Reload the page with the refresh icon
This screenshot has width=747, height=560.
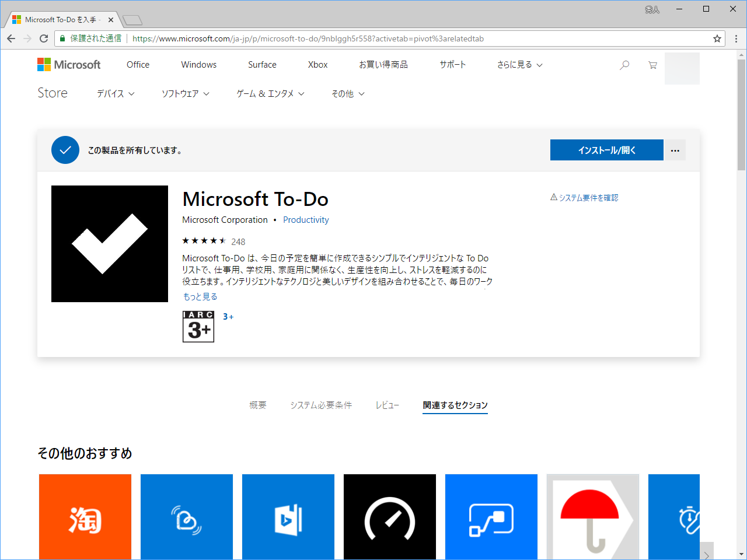(x=44, y=38)
